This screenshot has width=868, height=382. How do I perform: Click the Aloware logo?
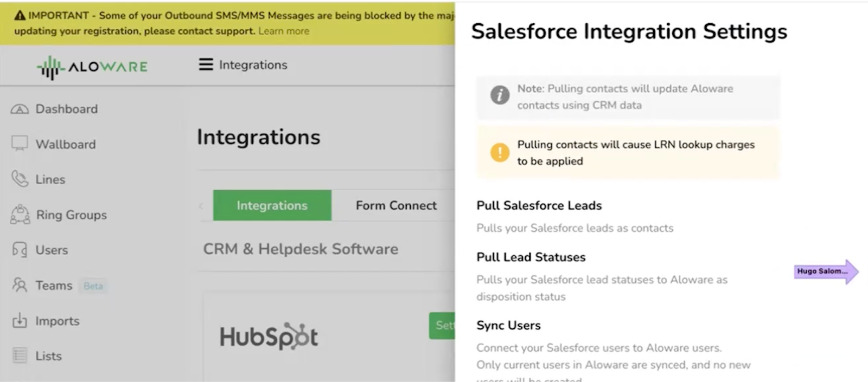(92, 67)
